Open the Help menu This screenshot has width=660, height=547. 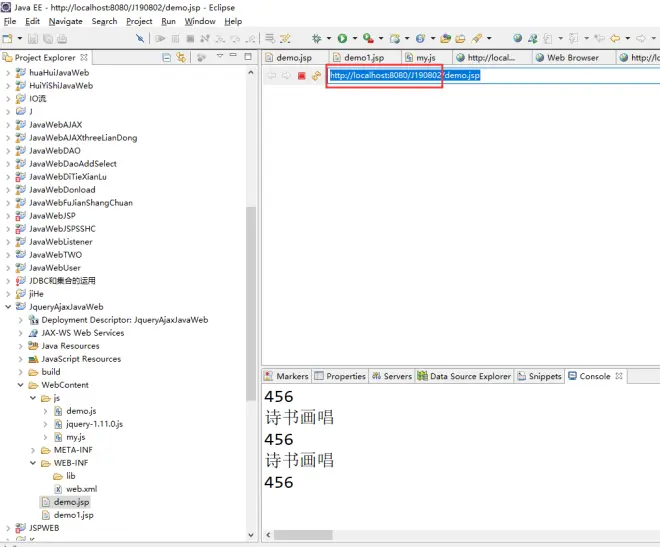(233, 21)
